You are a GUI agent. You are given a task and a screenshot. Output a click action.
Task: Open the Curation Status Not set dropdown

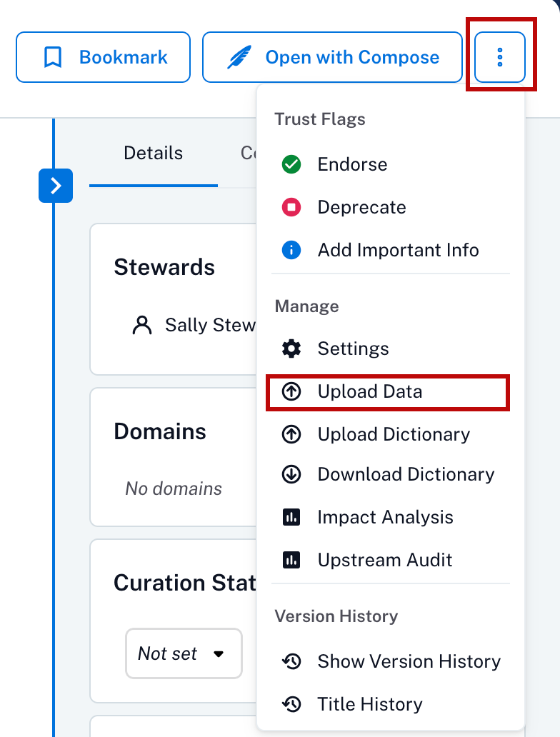(184, 653)
